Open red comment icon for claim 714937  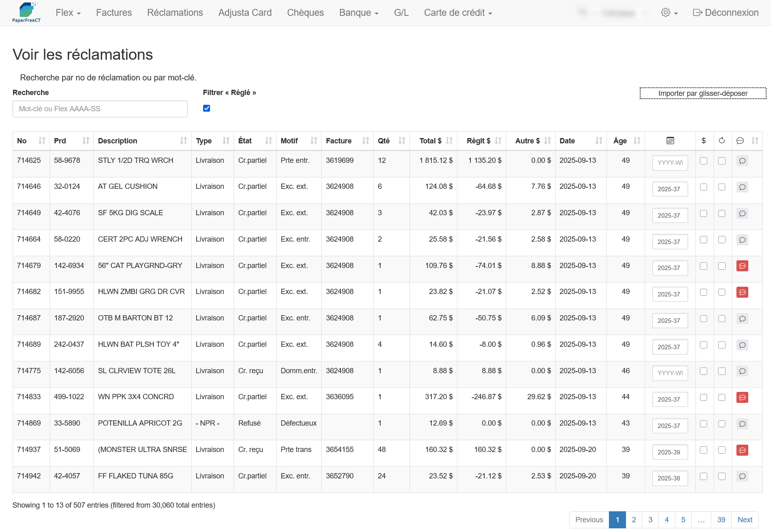[742, 450]
